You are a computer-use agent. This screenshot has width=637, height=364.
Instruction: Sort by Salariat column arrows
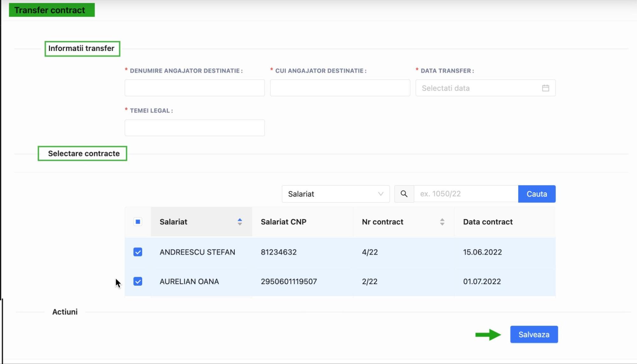coord(240,222)
